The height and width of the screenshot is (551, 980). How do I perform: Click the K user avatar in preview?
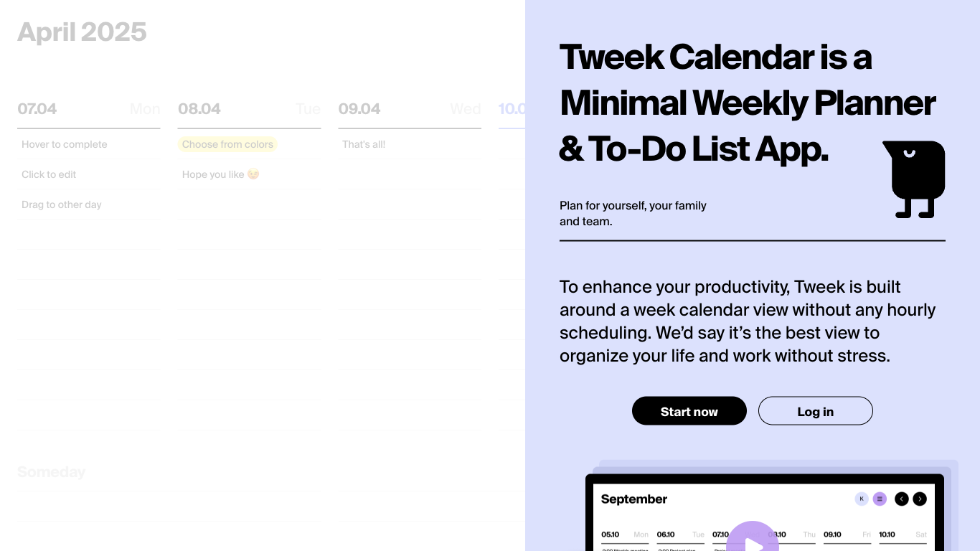pyautogui.click(x=862, y=499)
